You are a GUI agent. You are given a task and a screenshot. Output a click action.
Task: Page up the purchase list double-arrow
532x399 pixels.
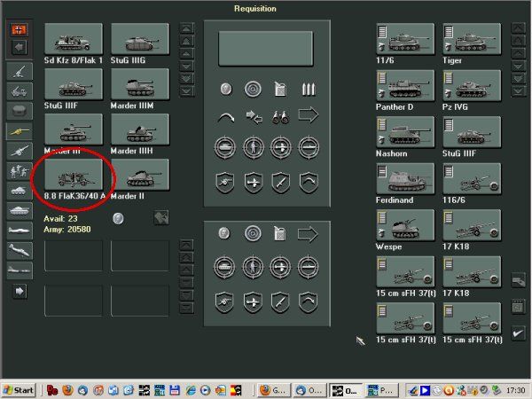coord(186,41)
